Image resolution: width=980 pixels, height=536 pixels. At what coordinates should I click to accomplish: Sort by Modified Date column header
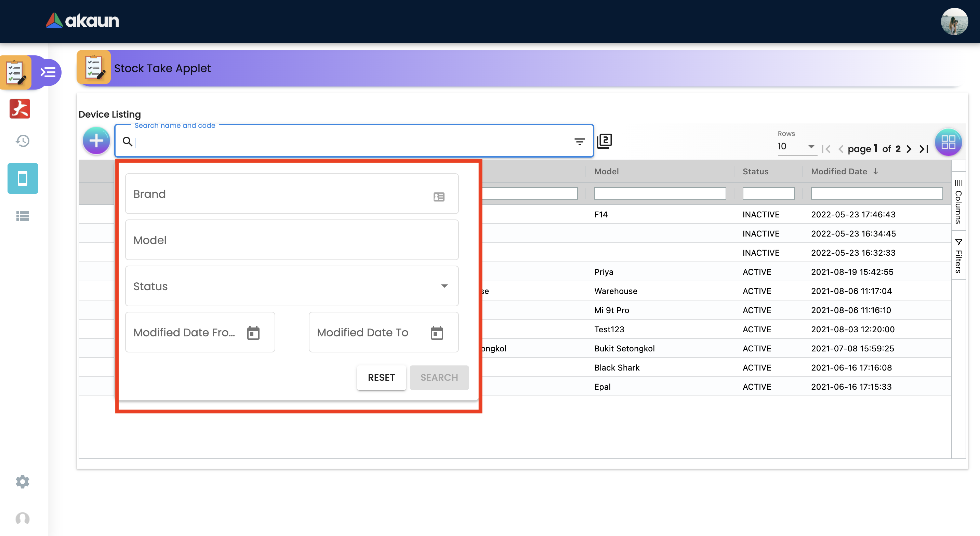tap(839, 172)
